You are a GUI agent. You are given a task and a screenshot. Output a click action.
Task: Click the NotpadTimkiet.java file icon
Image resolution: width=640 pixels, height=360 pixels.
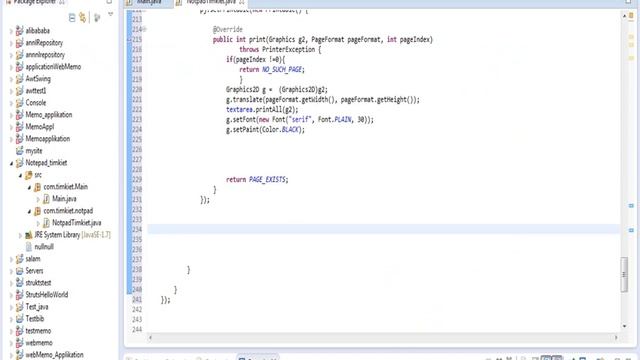click(x=46, y=223)
